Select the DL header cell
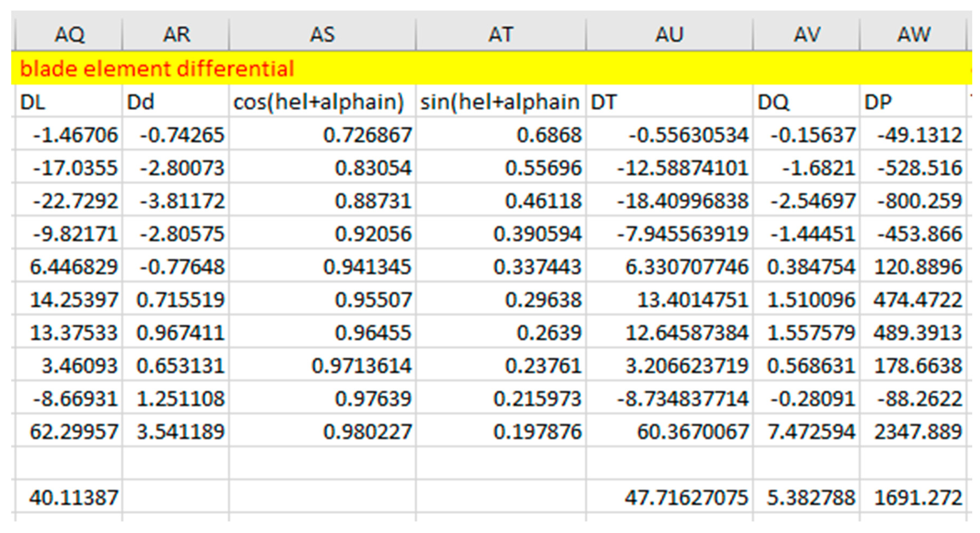The image size is (980, 533). coord(69,102)
